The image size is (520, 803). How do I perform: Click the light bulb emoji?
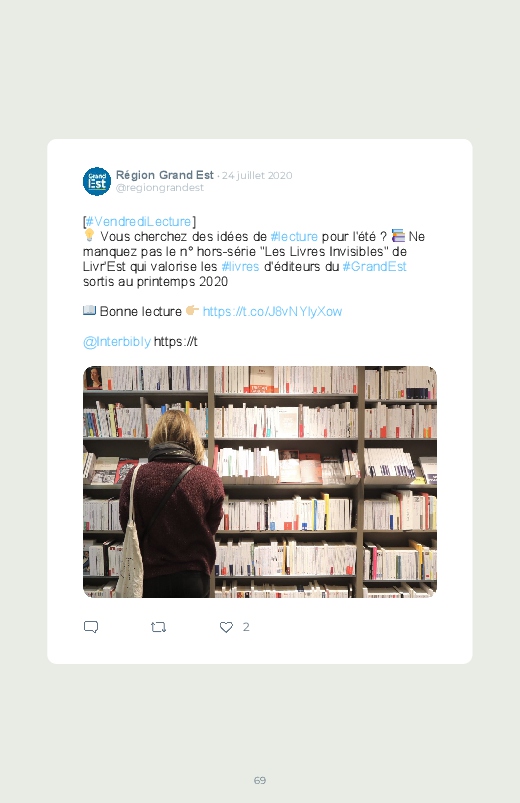coord(89,235)
